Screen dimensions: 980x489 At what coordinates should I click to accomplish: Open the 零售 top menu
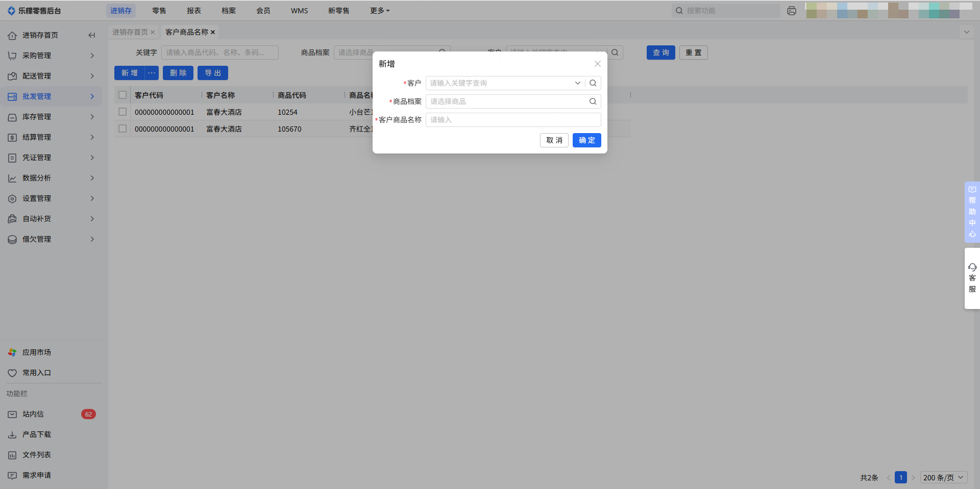pyautogui.click(x=159, y=11)
